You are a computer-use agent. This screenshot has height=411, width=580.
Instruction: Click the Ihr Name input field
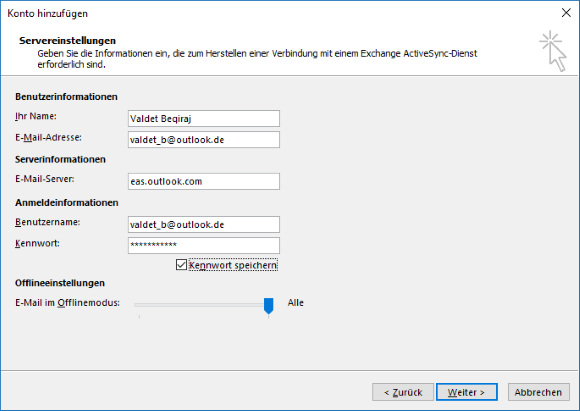coord(204,118)
